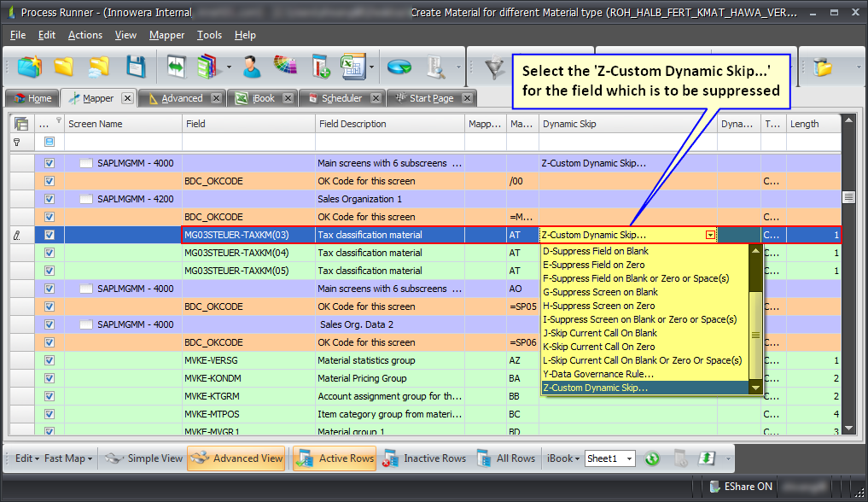The image size is (868, 502).
Task: Open the Sheet1 sheet selector dropdown
Action: [629, 458]
